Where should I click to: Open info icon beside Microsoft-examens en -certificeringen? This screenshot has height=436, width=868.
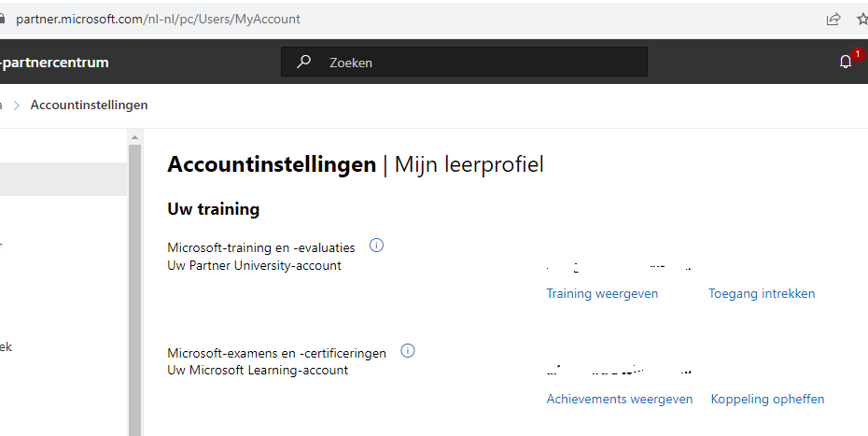point(408,351)
